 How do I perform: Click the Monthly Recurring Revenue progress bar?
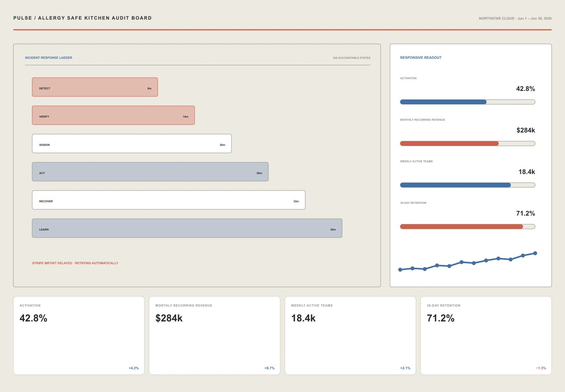point(468,143)
